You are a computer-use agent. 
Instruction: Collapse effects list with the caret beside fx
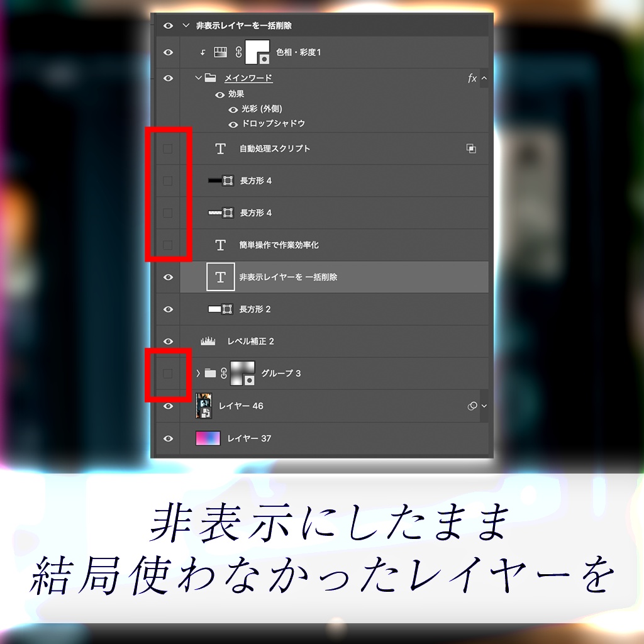click(484, 79)
